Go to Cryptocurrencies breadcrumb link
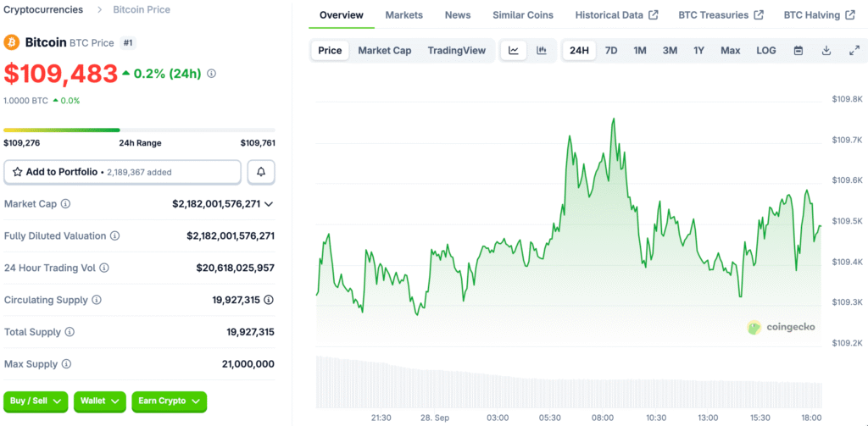 point(43,9)
